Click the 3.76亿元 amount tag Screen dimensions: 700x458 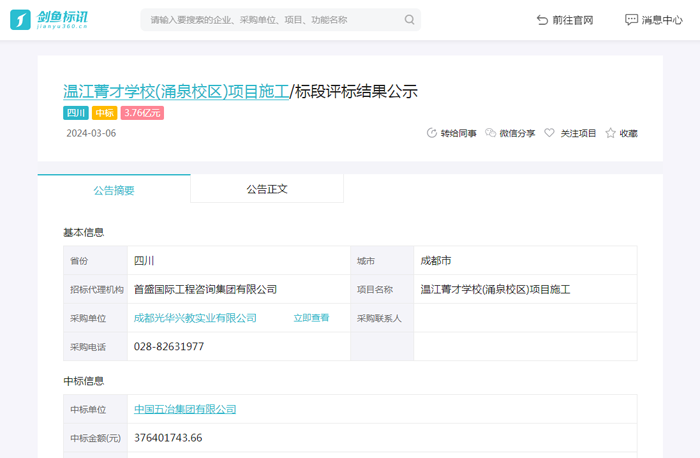pos(142,113)
